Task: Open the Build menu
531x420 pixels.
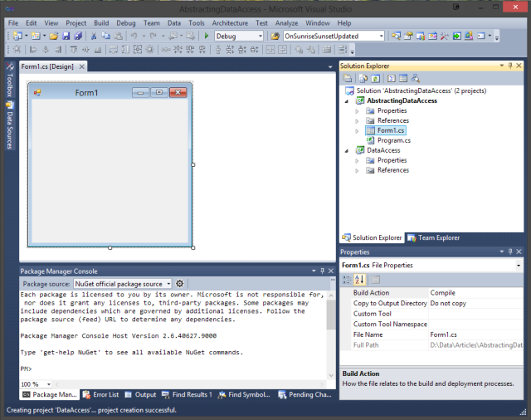Action: 101,23
